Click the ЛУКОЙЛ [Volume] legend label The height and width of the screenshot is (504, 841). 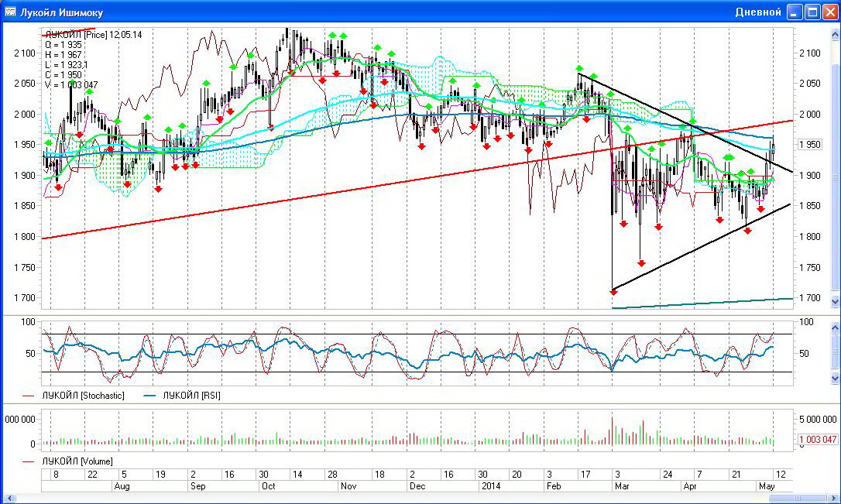pos(77,461)
